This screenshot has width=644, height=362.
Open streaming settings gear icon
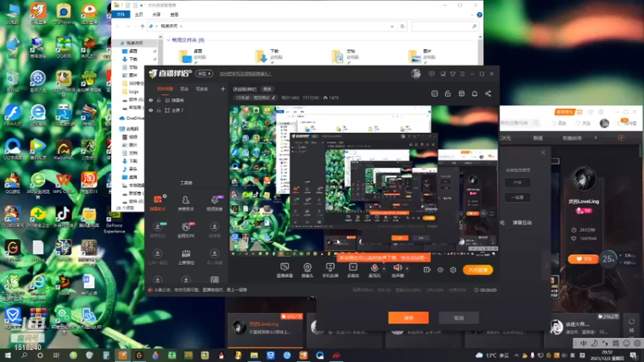point(453,269)
